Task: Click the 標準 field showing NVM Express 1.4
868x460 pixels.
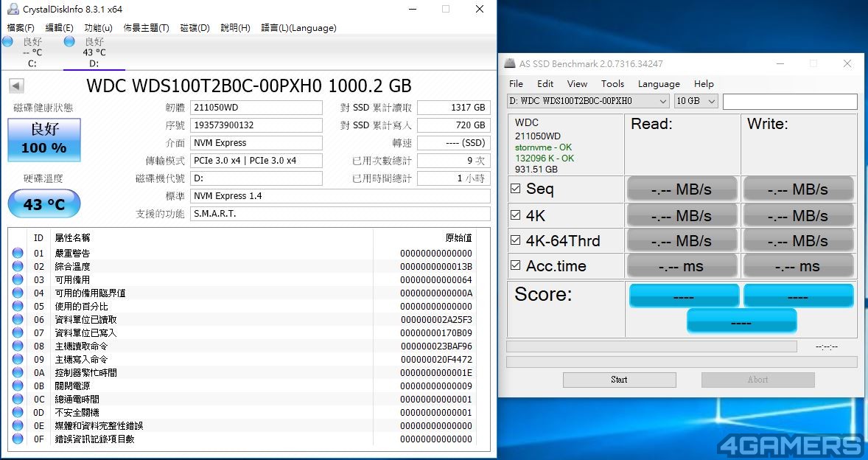Action: tap(340, 196)
